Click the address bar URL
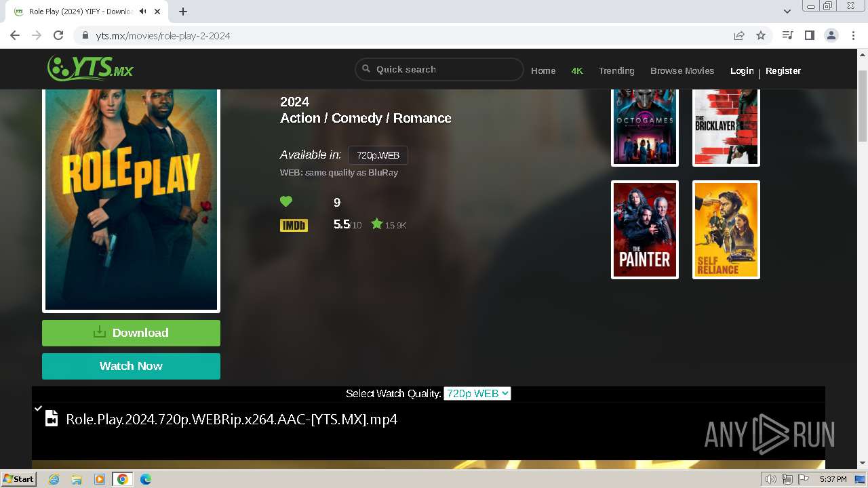Image resolution: width=868 pixels, height=488 pixels. coord(163,36)
